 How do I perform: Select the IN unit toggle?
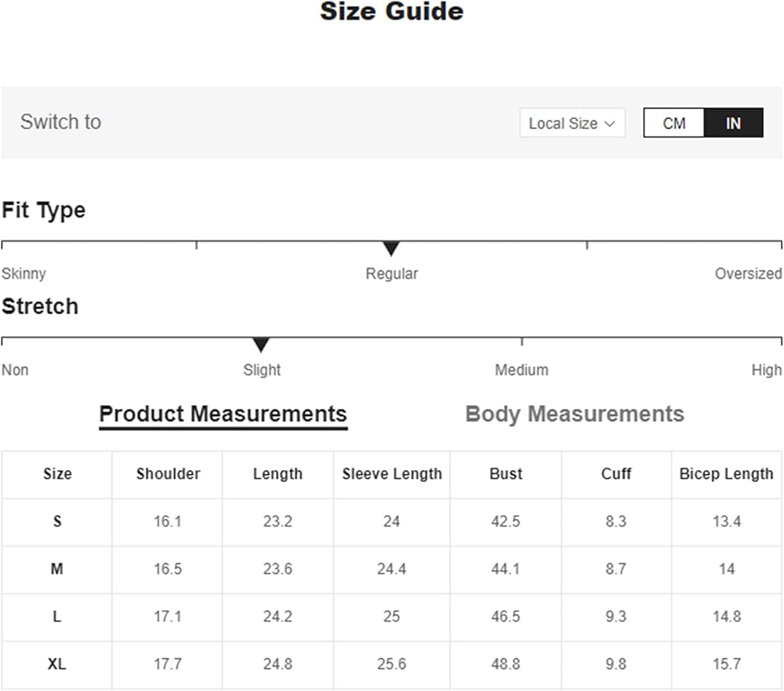733,123
